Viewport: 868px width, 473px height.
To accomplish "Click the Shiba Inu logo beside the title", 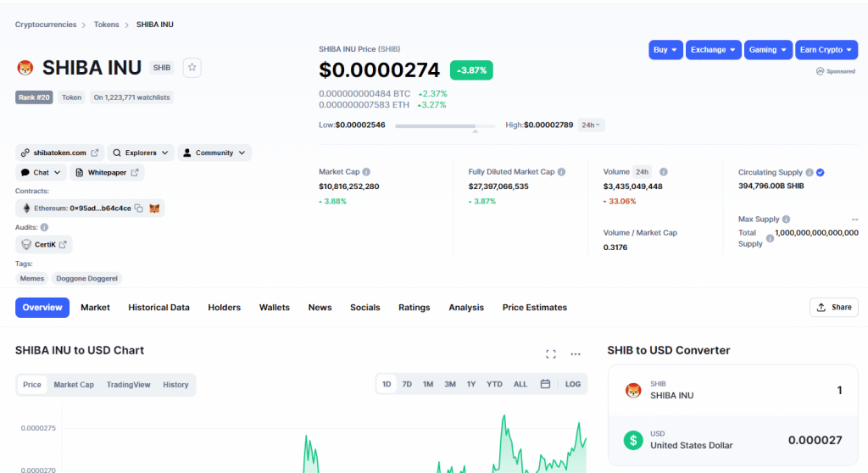I will point(25,68).
